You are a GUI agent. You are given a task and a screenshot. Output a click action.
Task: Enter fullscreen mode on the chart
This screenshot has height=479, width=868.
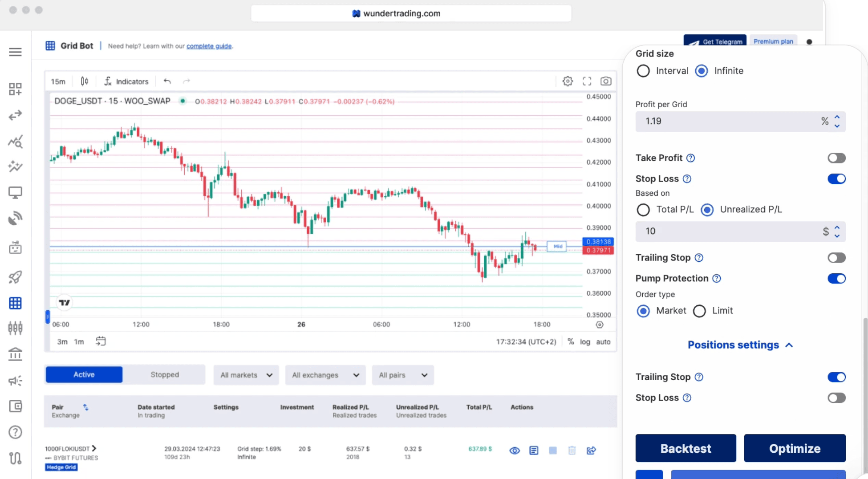tap(587, 81)
